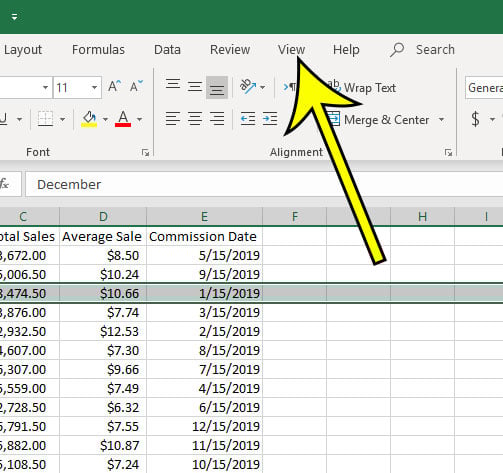Open the Alignment settings dialog launcher
The height and width of the screenshot is (473, 503).
click(448, 153)
